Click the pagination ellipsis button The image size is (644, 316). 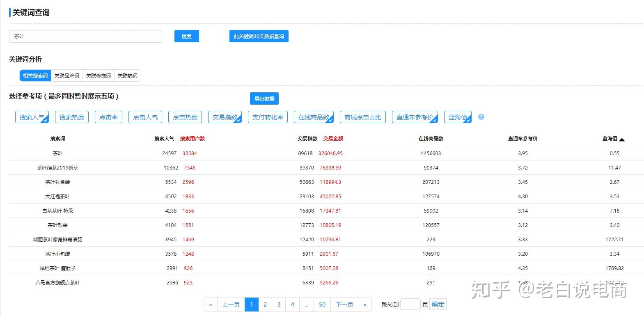[x=307, y=305]
